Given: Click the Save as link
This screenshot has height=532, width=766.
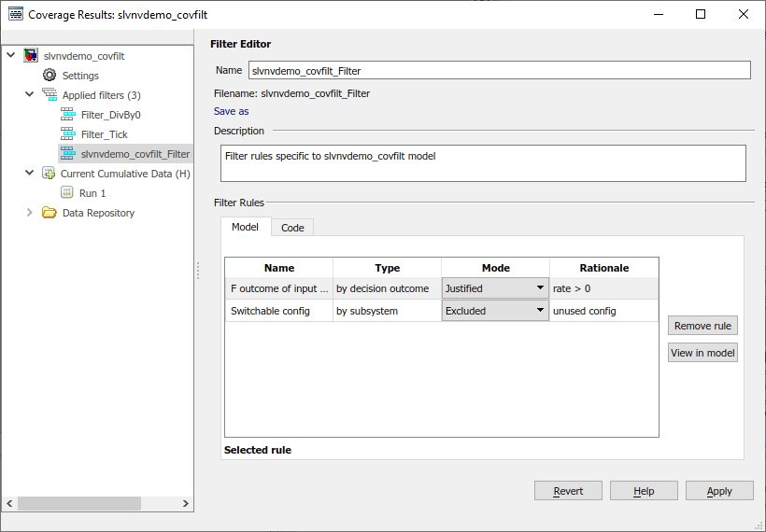Looking at the screenshot, I should point(231,111).
